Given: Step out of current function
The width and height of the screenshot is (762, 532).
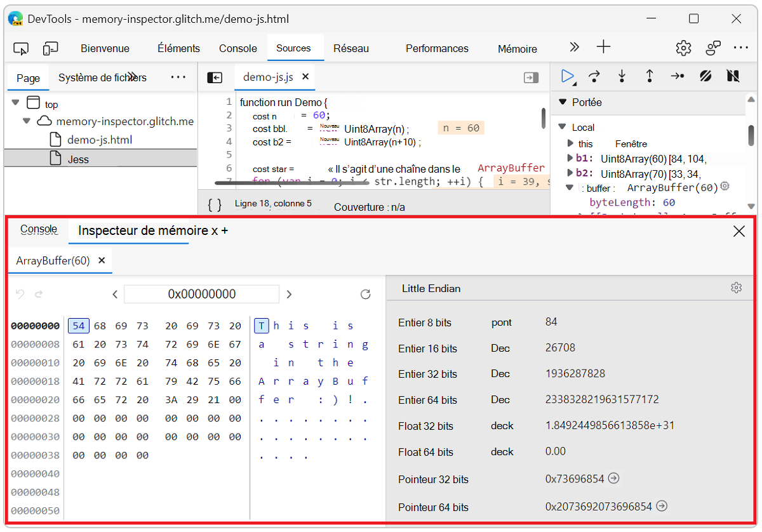Looking at the screenshot, I should pos(650,76).
